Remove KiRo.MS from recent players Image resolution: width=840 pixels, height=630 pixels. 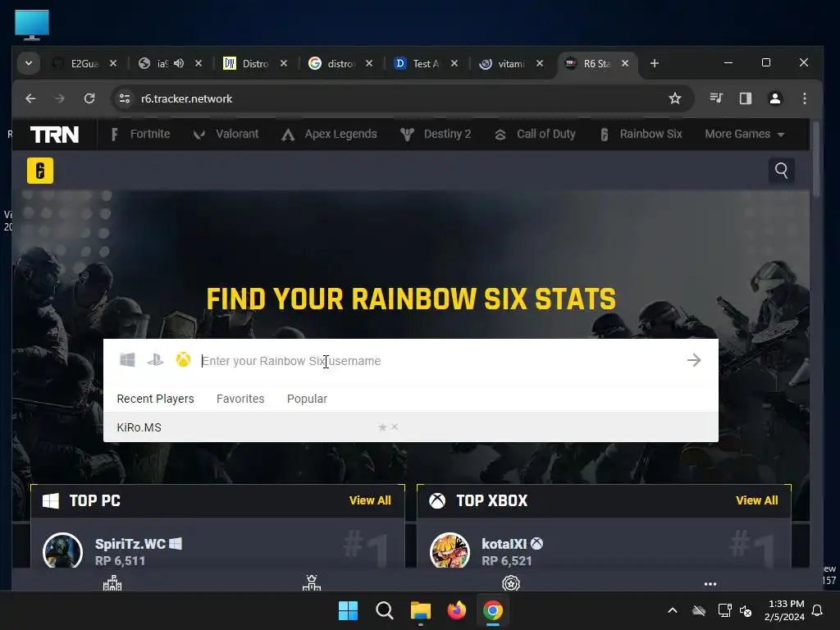click(x=395, y=427)
